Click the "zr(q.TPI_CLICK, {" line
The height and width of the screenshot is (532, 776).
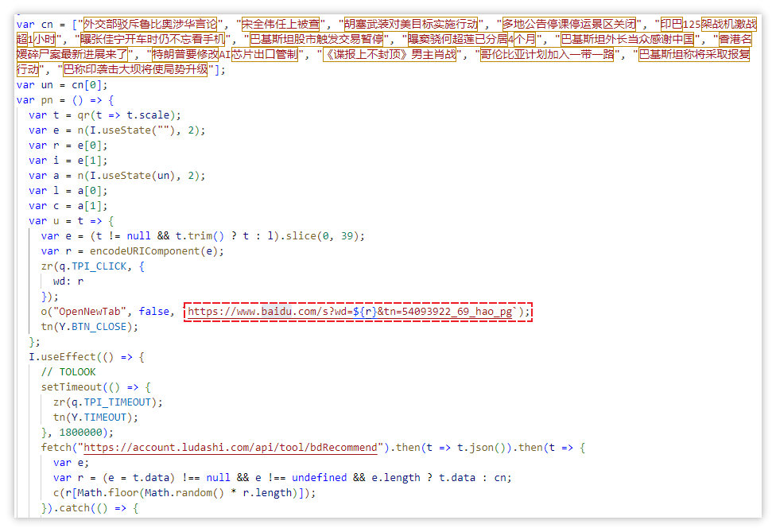92,266
